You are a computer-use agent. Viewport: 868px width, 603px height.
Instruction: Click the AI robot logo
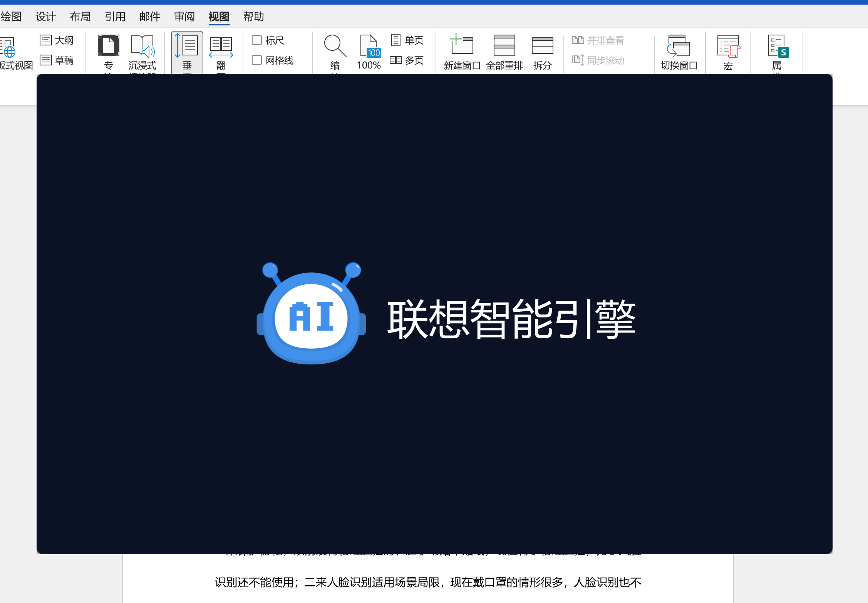[311, 313]
